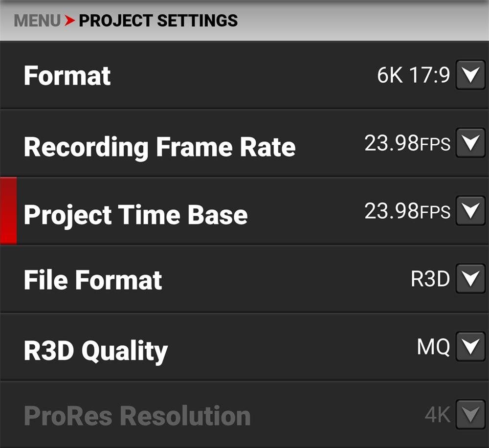Tap the Project Time Base label
Image resolution: width=489 pixels, height=448 pixels.
coord(135,215)
